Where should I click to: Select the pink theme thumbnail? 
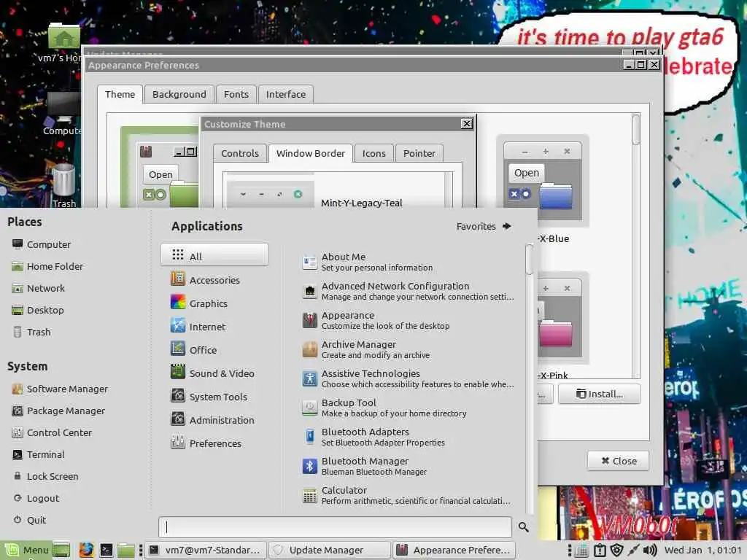coord(564,318)
